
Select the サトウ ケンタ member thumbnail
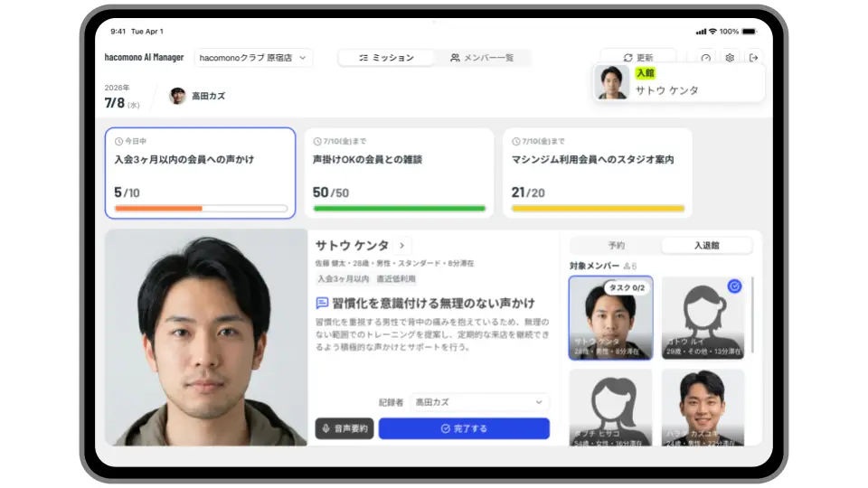click(610, 318)
